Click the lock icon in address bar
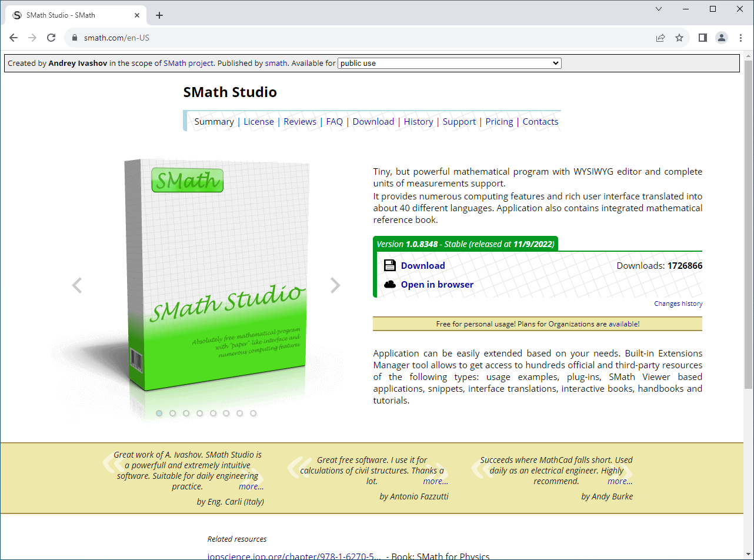Viewport: 754px width, 560px height. tap(74, 38)
